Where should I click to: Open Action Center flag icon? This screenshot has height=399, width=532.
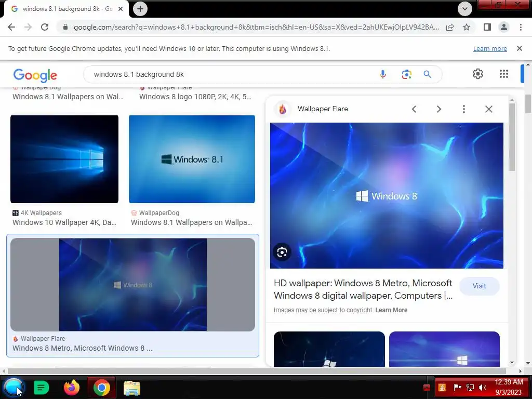[457, 388]
